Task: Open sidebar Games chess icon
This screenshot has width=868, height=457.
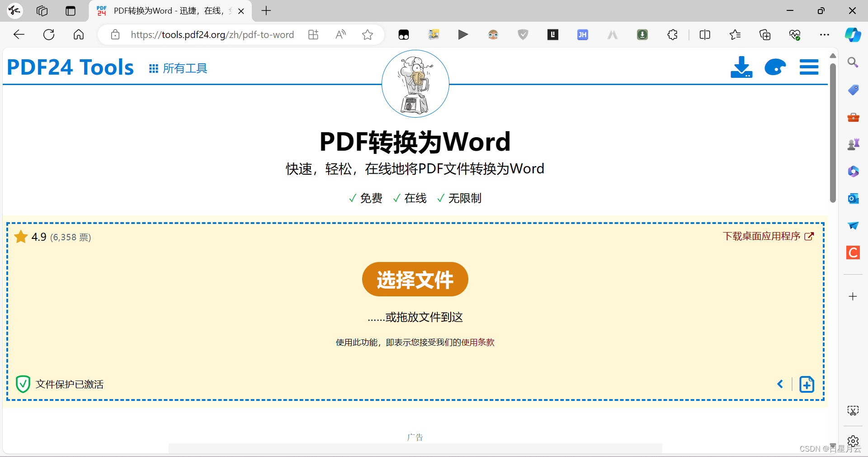Action: [853, 144]
